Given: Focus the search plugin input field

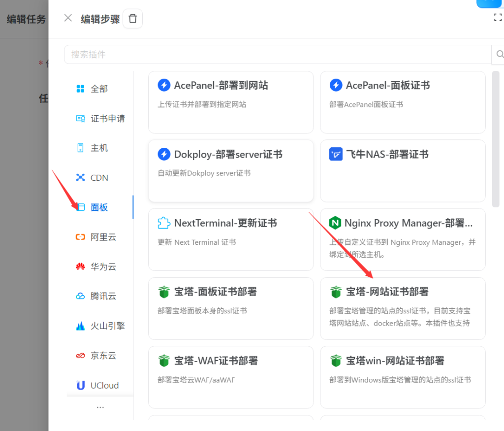Looking at the screenshot, I should [x=278, y=54].
